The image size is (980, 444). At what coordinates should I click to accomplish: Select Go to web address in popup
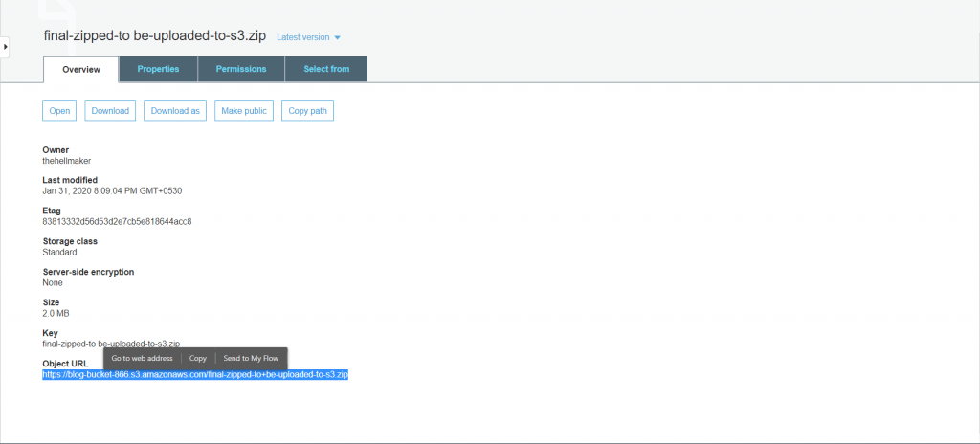click(x=142, y=358)
